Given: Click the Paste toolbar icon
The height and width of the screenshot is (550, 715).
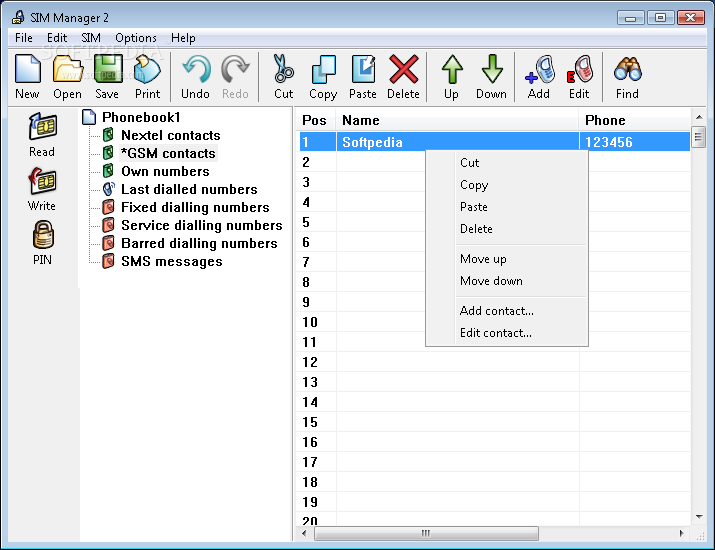Looking at the screenshot, I should click(363, 69).
